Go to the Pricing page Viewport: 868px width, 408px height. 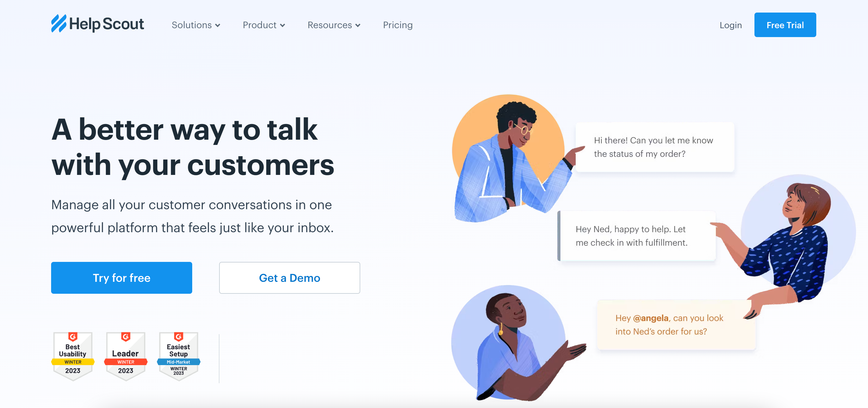coord(398,25)
